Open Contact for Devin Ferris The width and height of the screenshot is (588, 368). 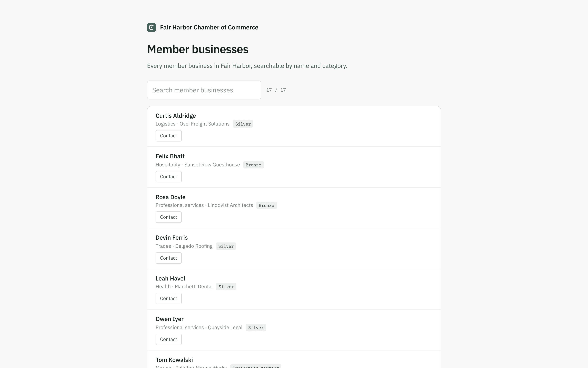[169, 258]
